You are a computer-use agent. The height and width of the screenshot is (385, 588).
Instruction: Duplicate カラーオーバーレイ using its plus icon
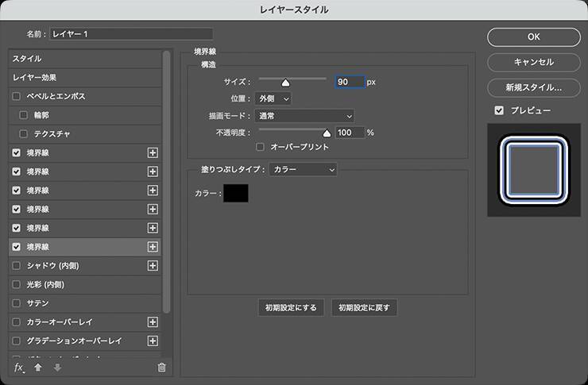(153, 322)
